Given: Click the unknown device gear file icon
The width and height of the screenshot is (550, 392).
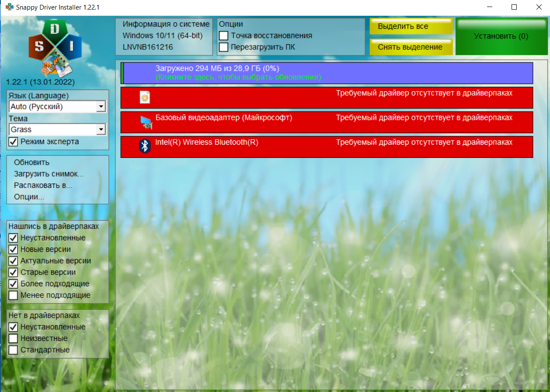Looking at the screenshot, I should (145, 97).
